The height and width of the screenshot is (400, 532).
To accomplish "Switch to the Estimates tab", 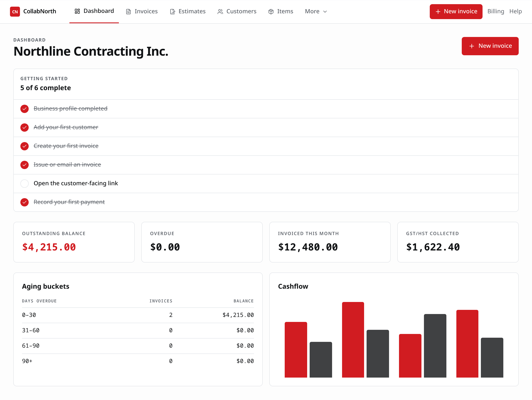I will tap(188, 12).
